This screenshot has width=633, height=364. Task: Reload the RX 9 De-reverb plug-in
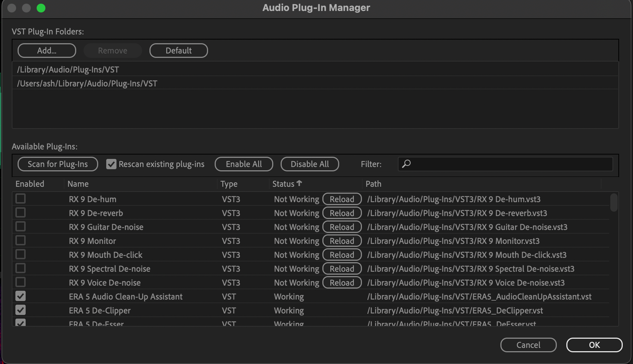point(342,213)
